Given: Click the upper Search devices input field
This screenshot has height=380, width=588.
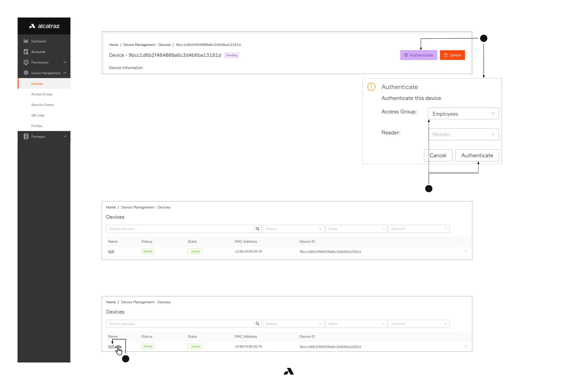Looking at the screenshot, I should point(180,229).
